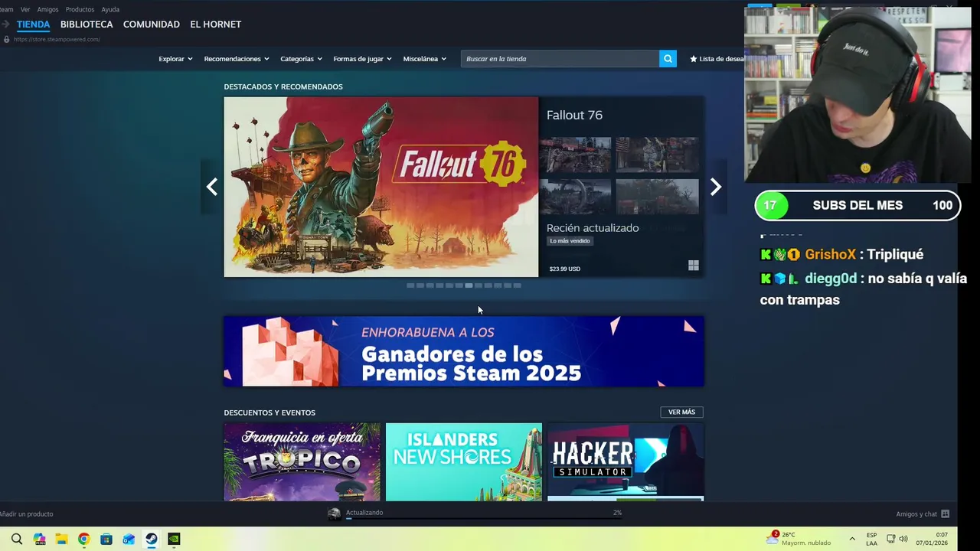
Task: Expand the Recomendaciones dropdown
Action: pos(237,59)
